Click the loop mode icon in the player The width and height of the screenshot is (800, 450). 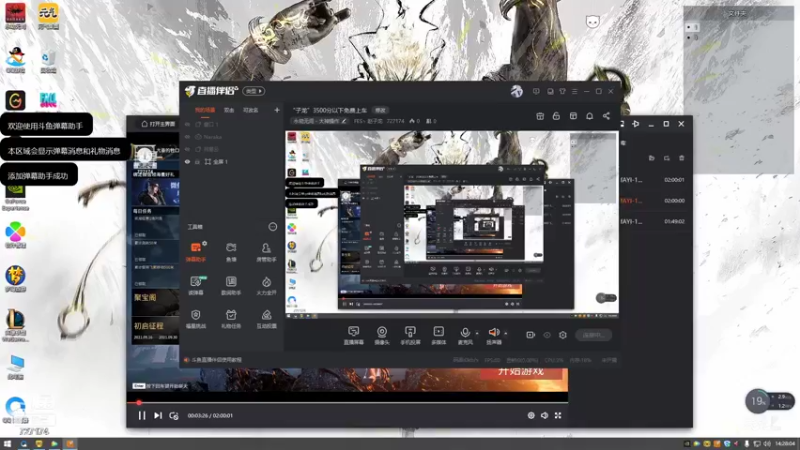point(174,415)
